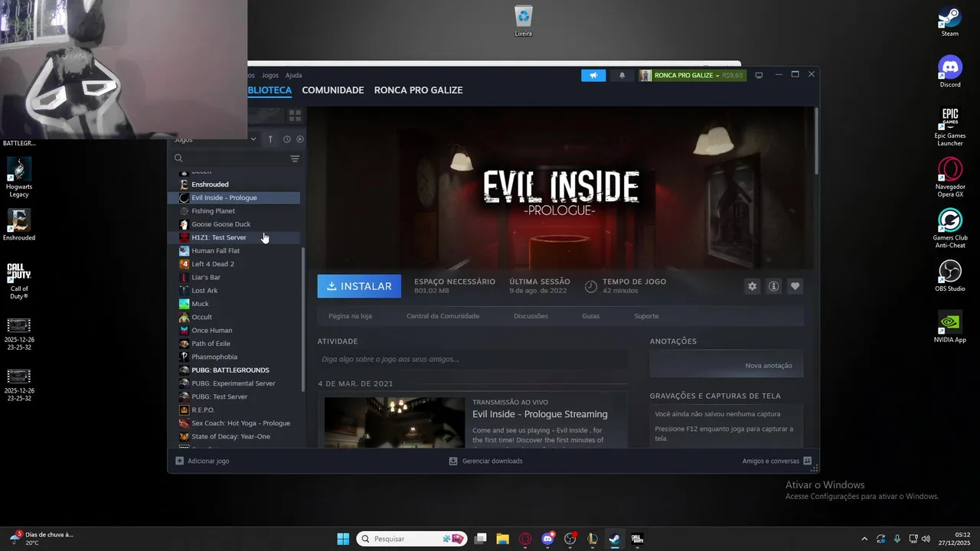This screenshot has width=980, height=551.
Task: Open Epic Games Launcher shortcut
Action: coord(950,126)
